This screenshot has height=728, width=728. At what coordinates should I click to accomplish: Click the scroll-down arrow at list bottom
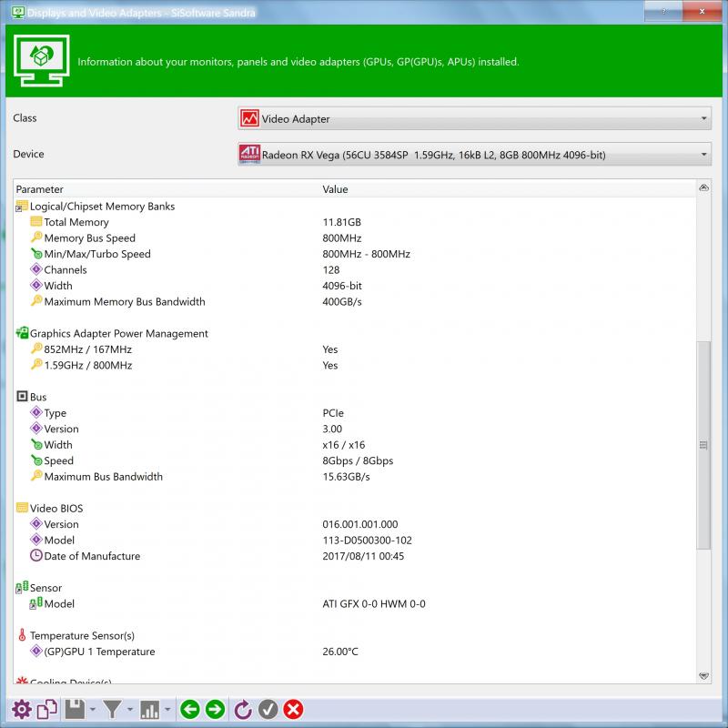point(703,676)
